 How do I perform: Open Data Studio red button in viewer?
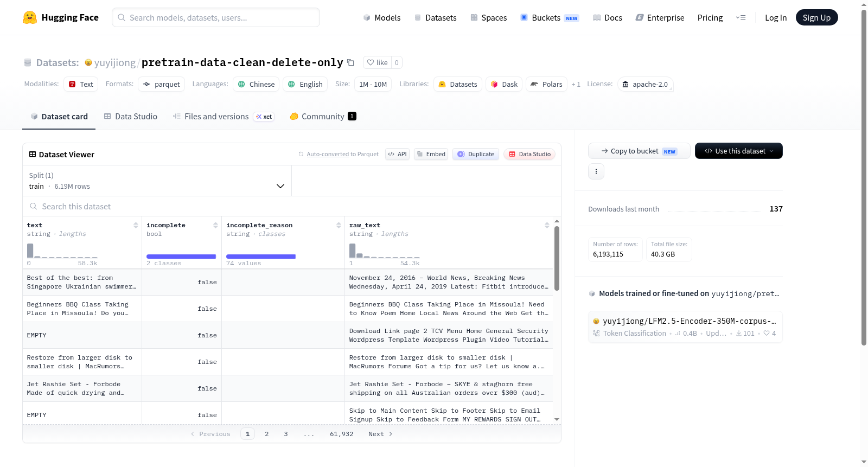(x=529, y=154)
